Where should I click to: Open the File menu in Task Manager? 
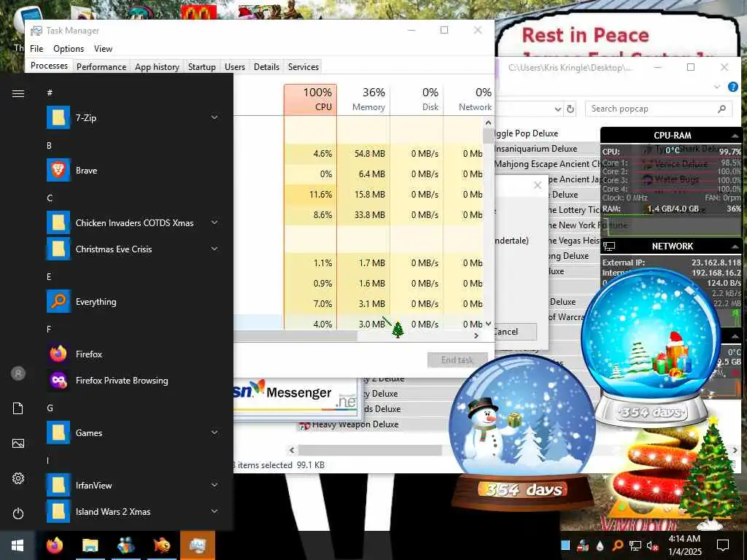[x=36, y=49]
